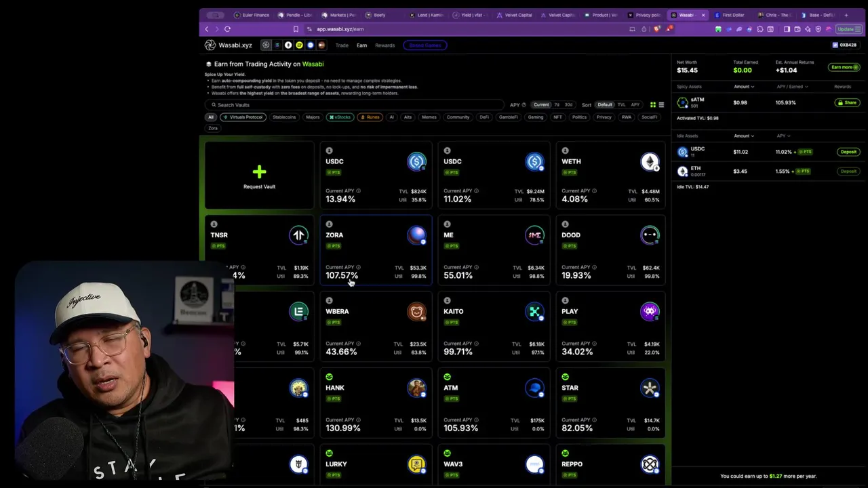Click the APY info icon beside Current
The height and width of the screenshot is (488, 868).
524,105
